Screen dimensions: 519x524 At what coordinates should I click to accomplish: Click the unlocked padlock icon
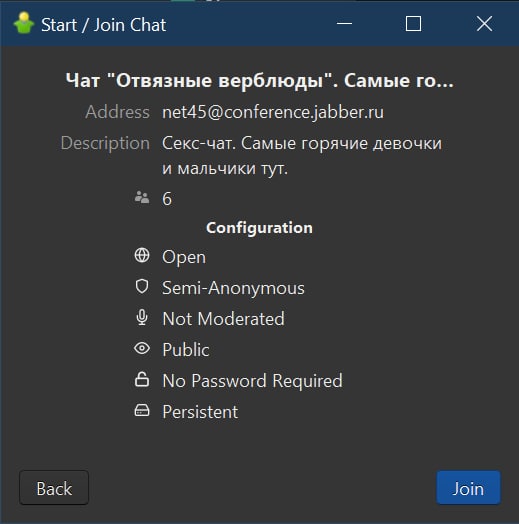click(x=142, y=379)
